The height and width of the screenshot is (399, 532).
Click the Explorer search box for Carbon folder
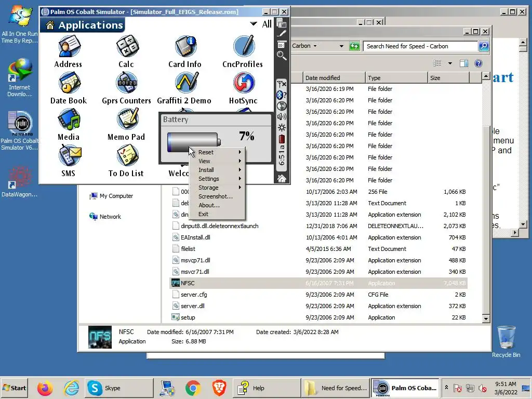coord(421,46)
